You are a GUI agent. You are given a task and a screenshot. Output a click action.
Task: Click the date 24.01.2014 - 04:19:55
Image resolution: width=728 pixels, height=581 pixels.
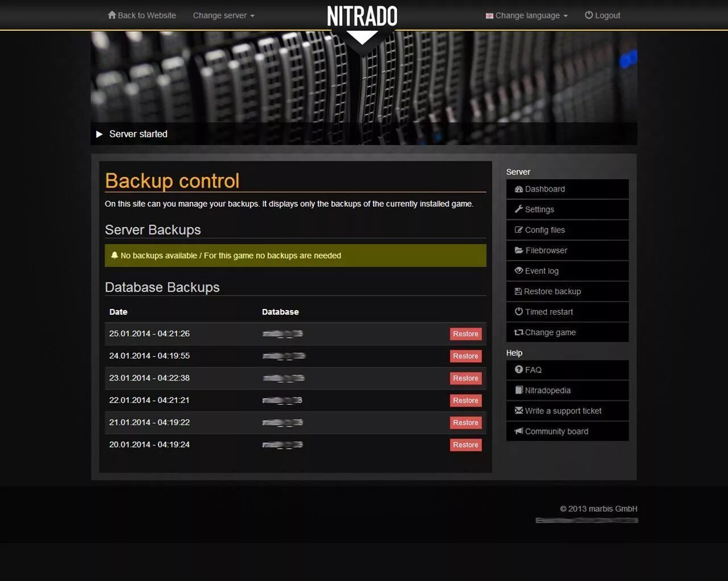[x=149, y=356]
